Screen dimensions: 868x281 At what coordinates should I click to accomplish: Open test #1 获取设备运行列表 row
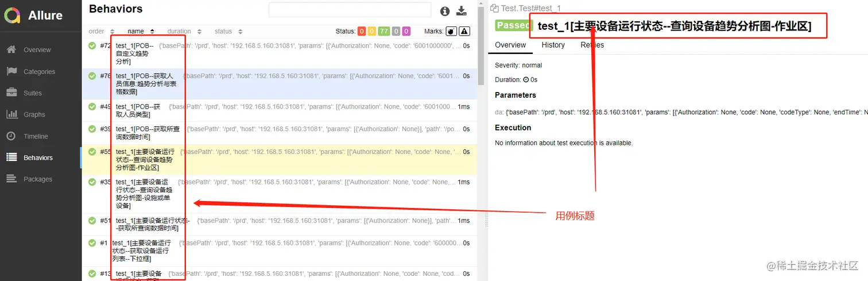pos(279,251)
